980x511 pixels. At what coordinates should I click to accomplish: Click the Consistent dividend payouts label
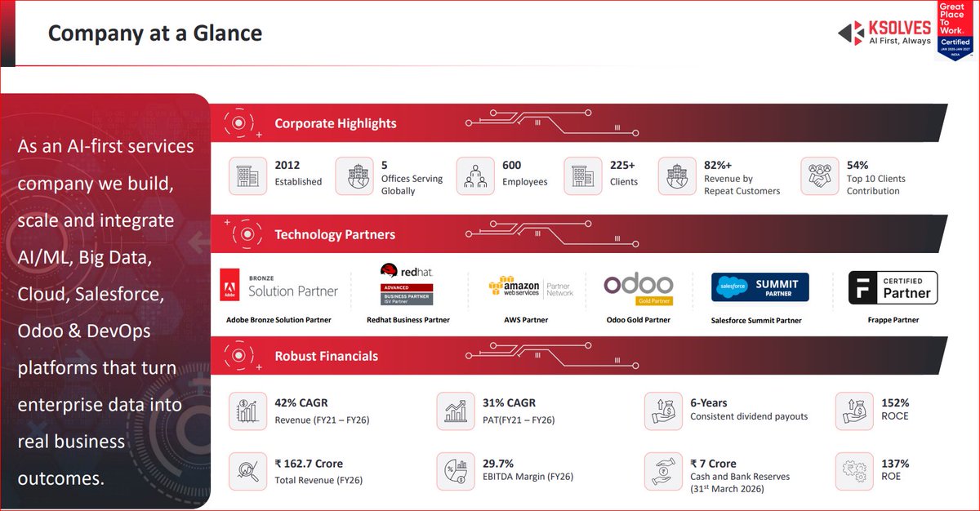(749, 416)
